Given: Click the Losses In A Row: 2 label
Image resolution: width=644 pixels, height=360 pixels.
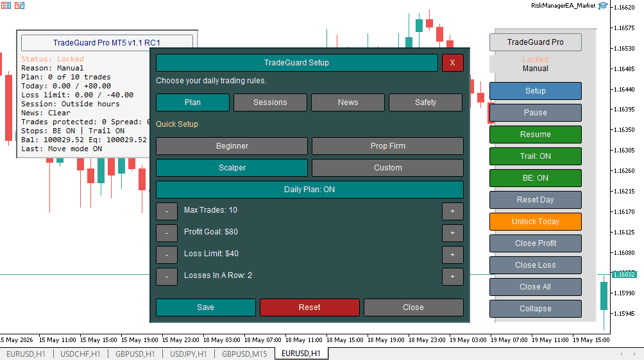Looking at the screenshot, I should 218,275.
